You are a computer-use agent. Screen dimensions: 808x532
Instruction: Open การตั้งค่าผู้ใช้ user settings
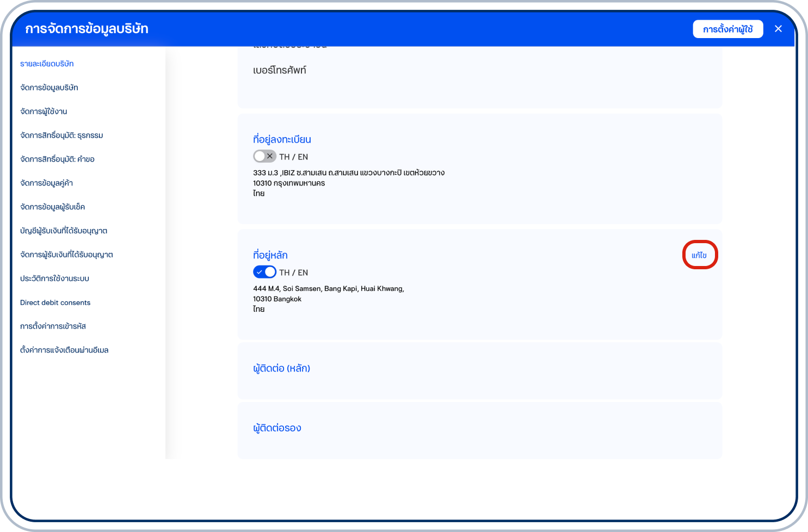pos(727,29)
